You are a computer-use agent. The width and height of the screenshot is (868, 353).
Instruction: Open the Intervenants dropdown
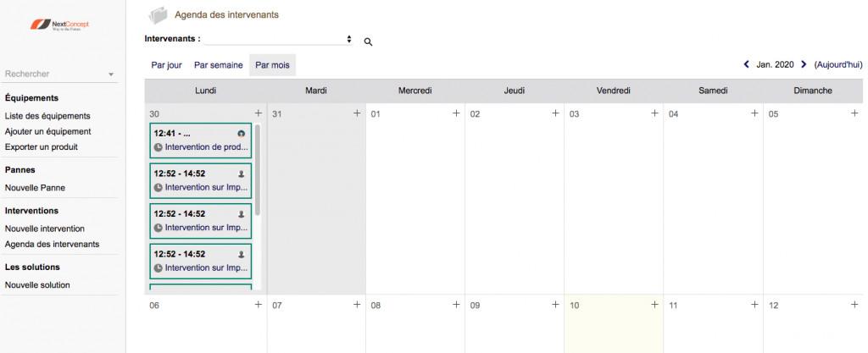point(278,39)
